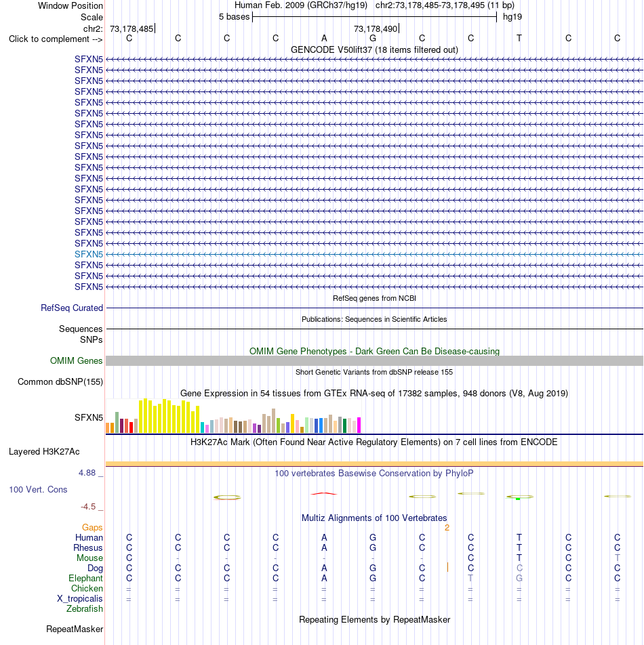The height and width of the screenshot is (645, 644).
Task: Click the 'Mouse' species label
Action: (89, 558)
